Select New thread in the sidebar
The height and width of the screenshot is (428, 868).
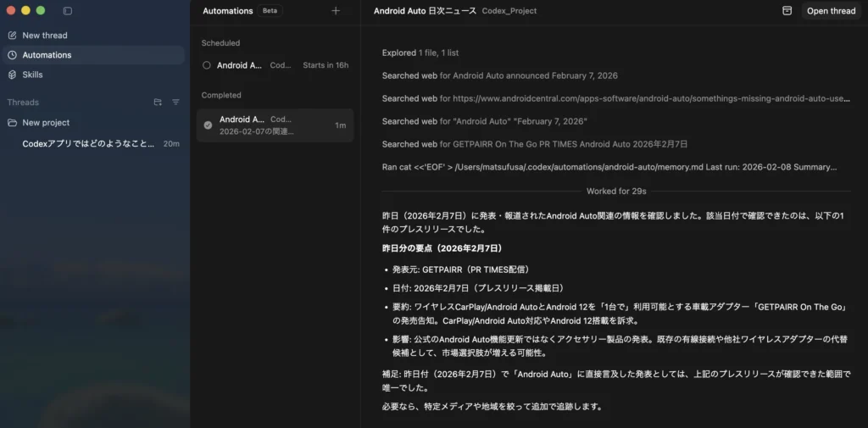coord(45,36)
